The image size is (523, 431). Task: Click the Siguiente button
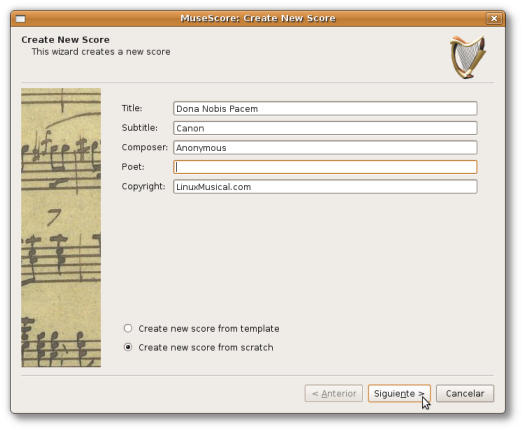tap(399, 394)
